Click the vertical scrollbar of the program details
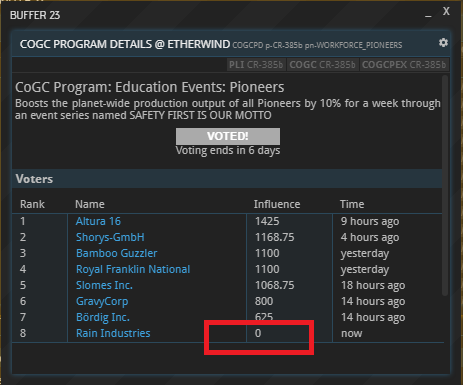The image size is (463, 385). coord(445,185)
